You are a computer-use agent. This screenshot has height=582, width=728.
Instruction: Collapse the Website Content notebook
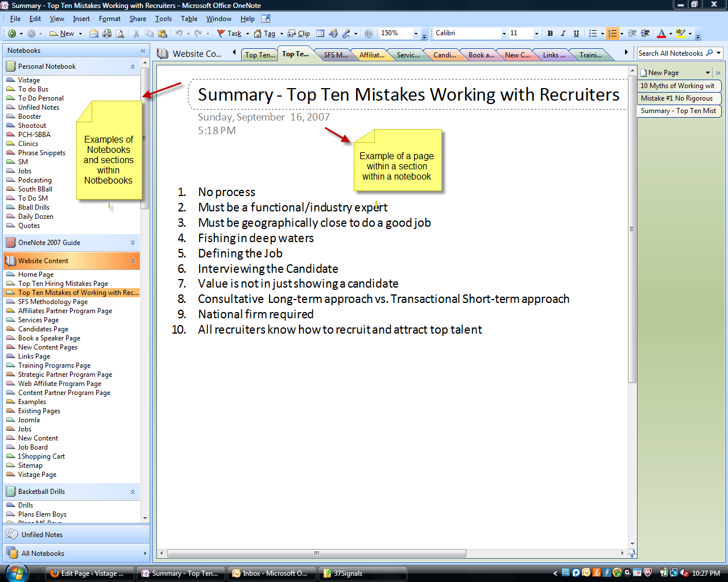[x=133, y=261]
